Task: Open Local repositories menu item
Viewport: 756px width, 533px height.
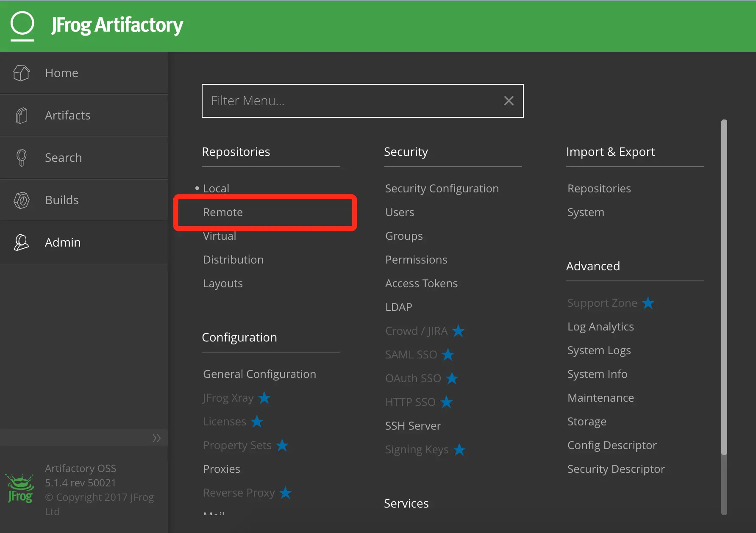Action: click(x=216, y=189)
